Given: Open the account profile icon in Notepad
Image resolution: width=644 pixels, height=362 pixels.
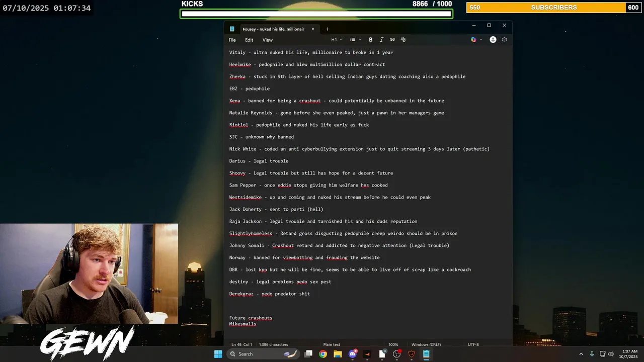Looking at the screenshot, I should 493,40.
